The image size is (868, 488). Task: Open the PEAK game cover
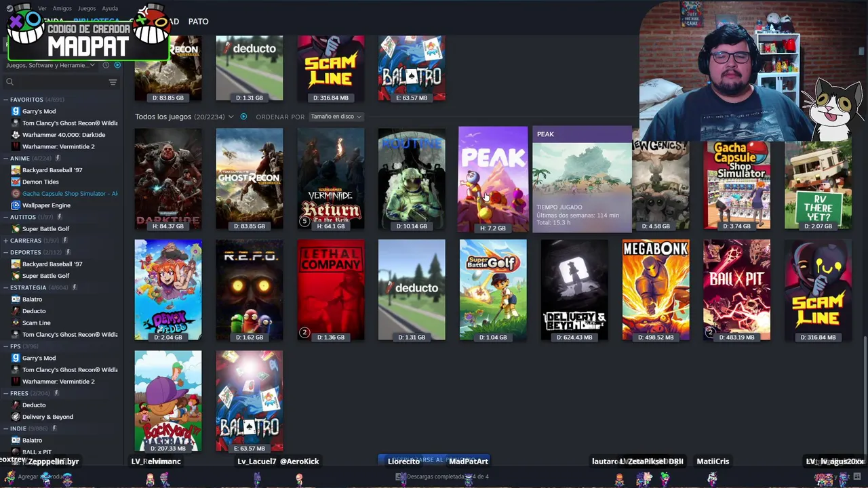[493, 179]
